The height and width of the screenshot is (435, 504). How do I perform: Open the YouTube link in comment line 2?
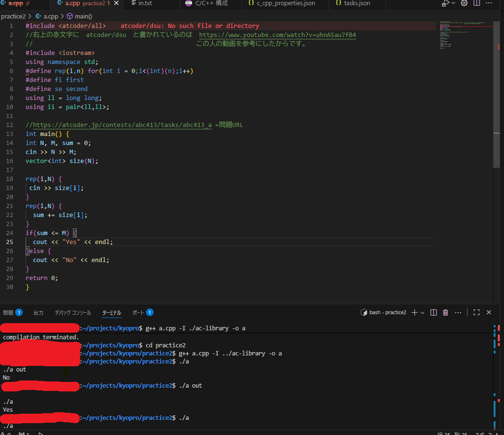[x=277, y=35]
